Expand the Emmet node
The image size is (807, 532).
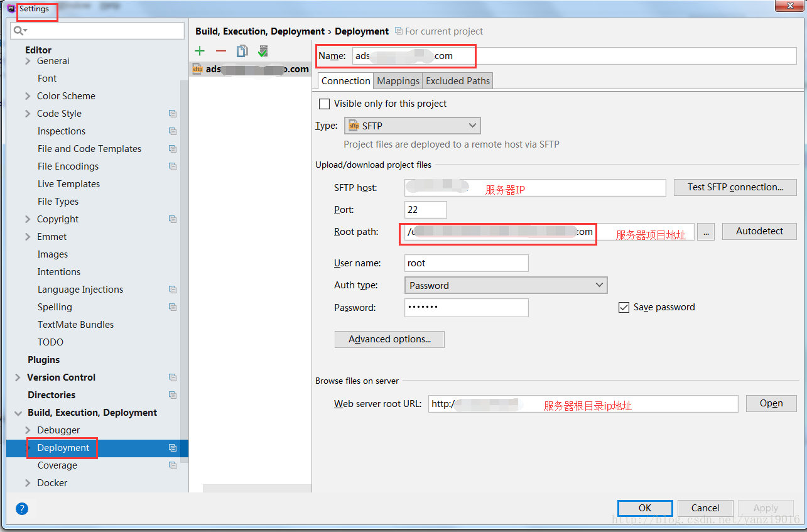pyautogui.click(x=28, y=237)
